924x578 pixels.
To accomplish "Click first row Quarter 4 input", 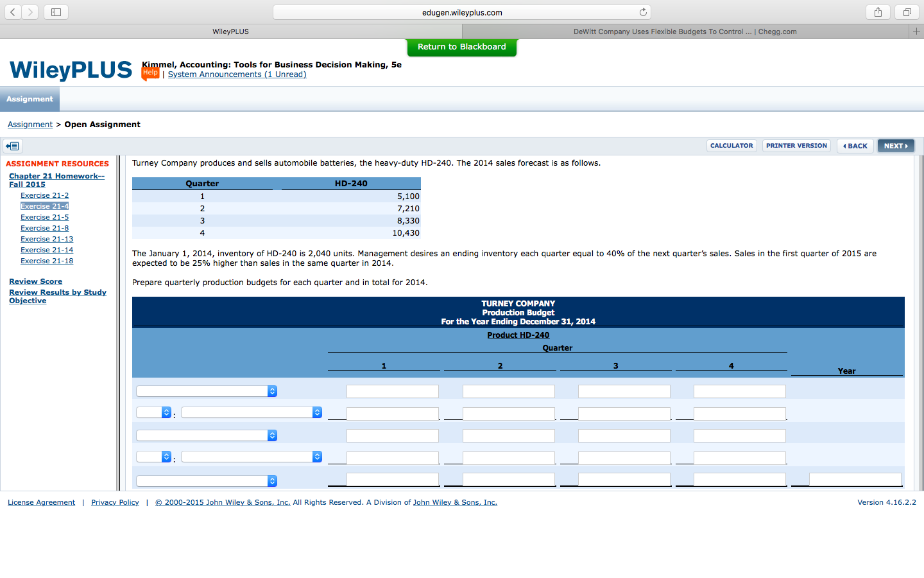I will tap(740, 392).
